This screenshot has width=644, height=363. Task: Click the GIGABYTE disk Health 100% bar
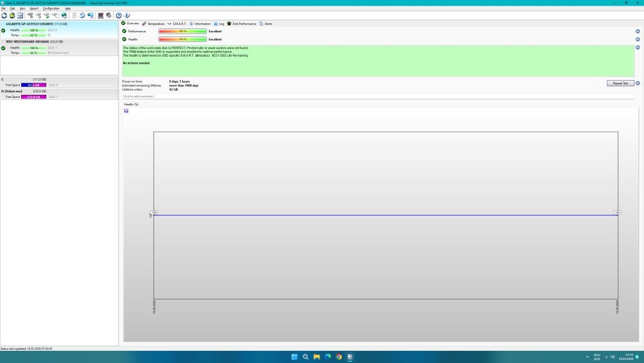click(x=33, y=30)
